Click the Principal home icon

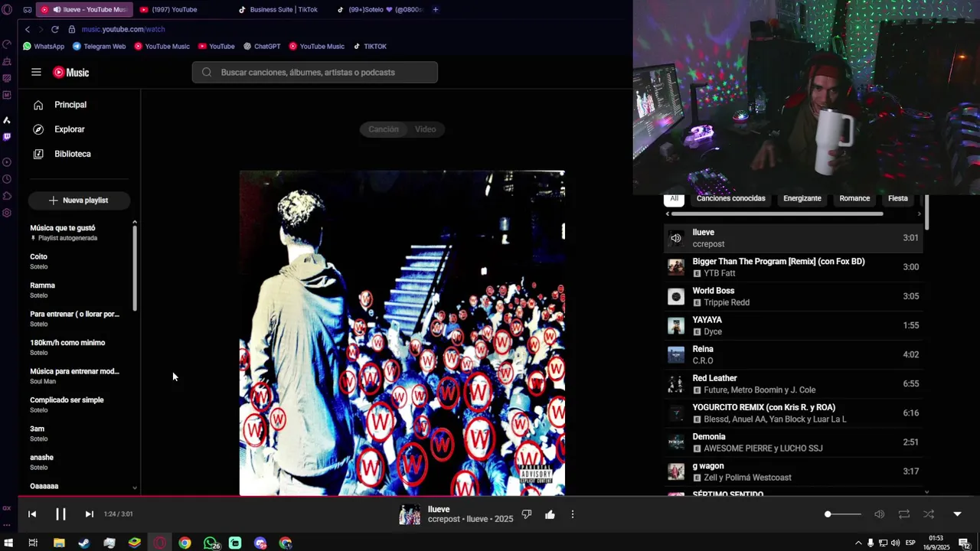click(x=38, y=105)
